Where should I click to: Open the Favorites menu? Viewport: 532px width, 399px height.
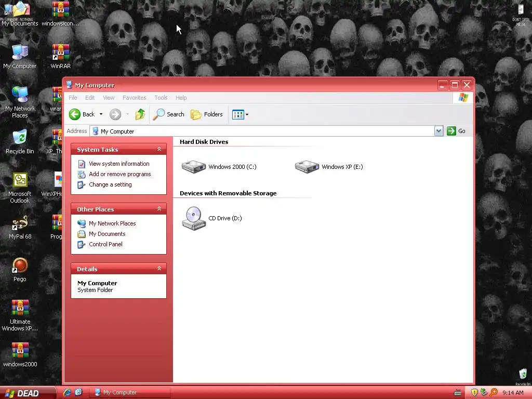[x=135, y=98]
